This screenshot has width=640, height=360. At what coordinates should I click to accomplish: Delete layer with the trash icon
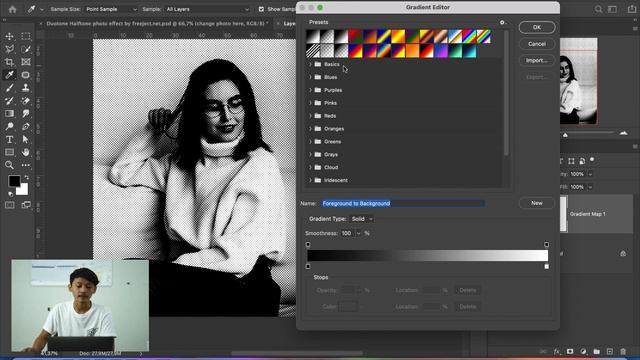[623, 351]
